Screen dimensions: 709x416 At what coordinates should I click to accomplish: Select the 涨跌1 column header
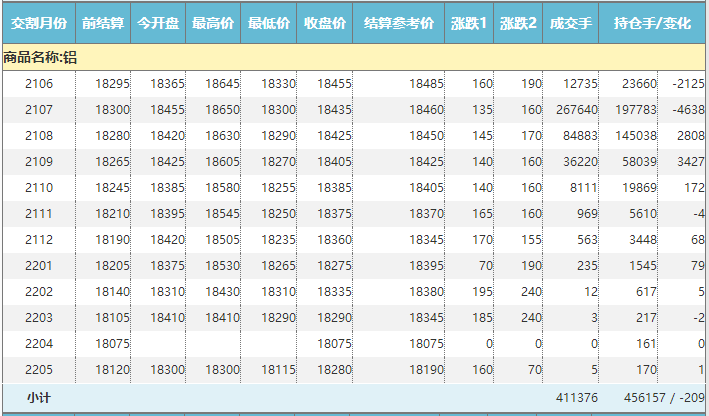(468, 22)
